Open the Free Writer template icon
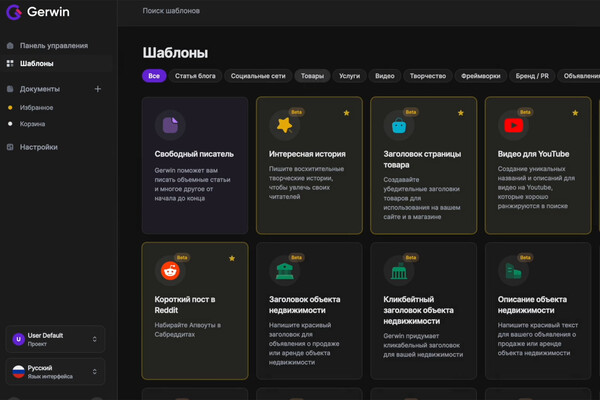Screen dimensions: 600x400 (169, 124)
